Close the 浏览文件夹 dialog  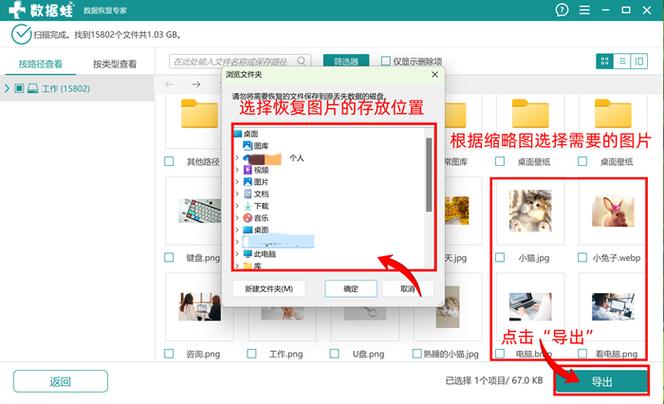click(434, 75)
